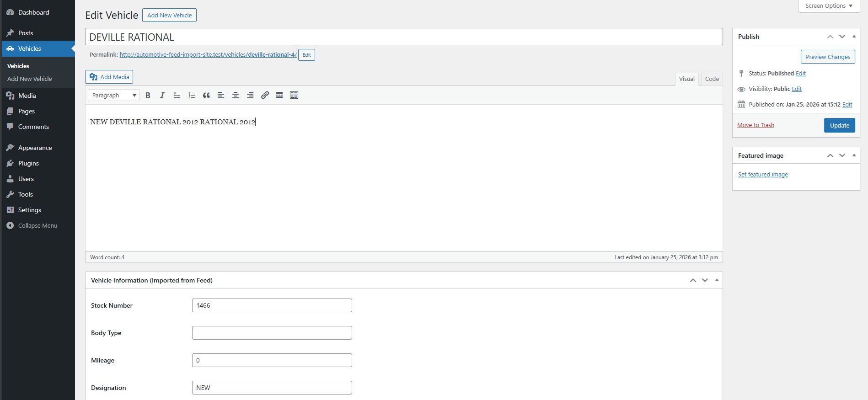Open the Paragraph format dropdown
The width and height of the screenshot is (868, 400).
click(113, 95)
